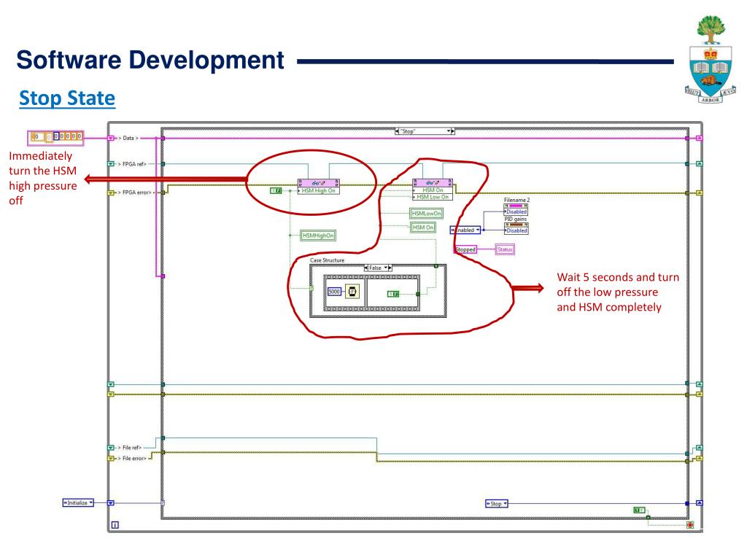Select the HSMHighOn local variable

coord(318,236)
